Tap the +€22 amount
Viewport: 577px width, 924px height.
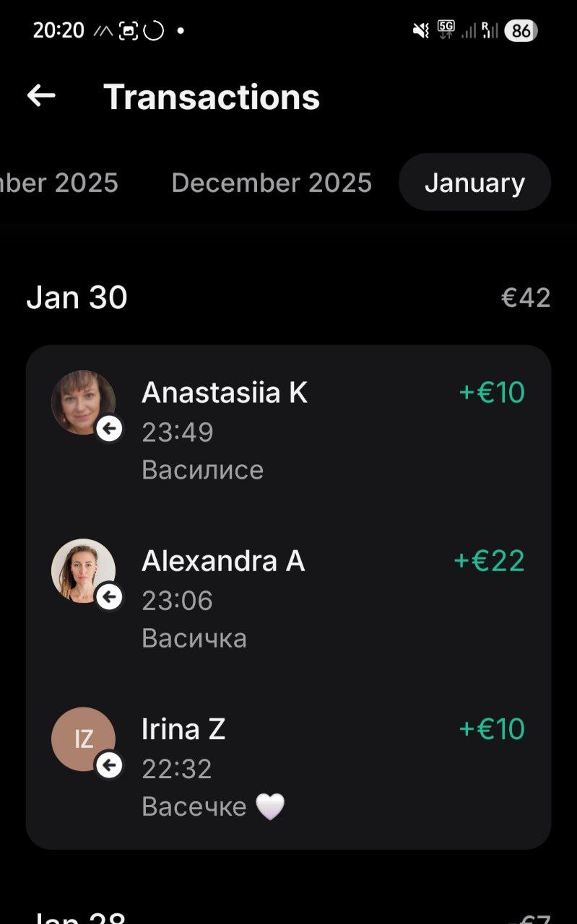(x=489, y=561)
